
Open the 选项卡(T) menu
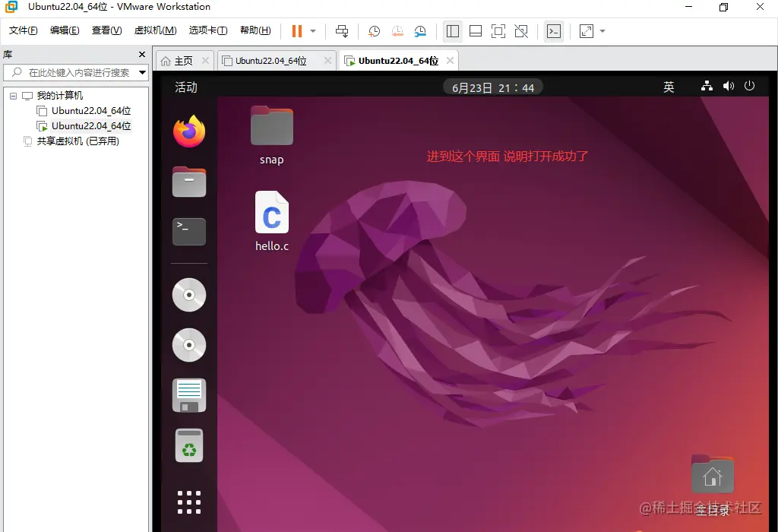(208, 30)
